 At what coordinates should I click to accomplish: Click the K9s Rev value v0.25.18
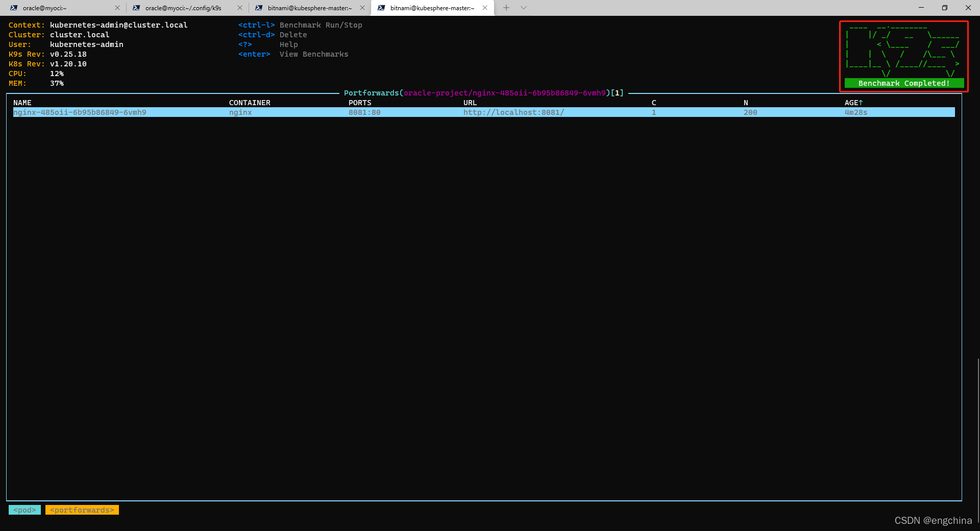click(68, 54)
